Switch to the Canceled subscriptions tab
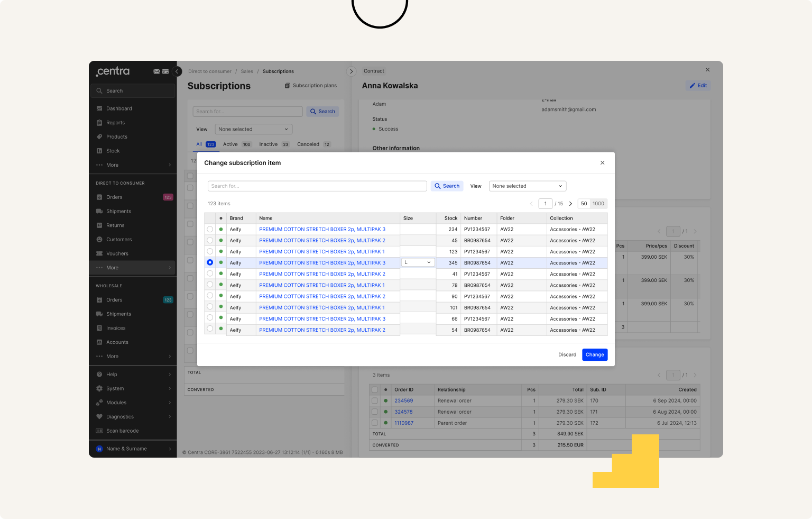This screenshot has width=812, height=519. tap(308, 144)
